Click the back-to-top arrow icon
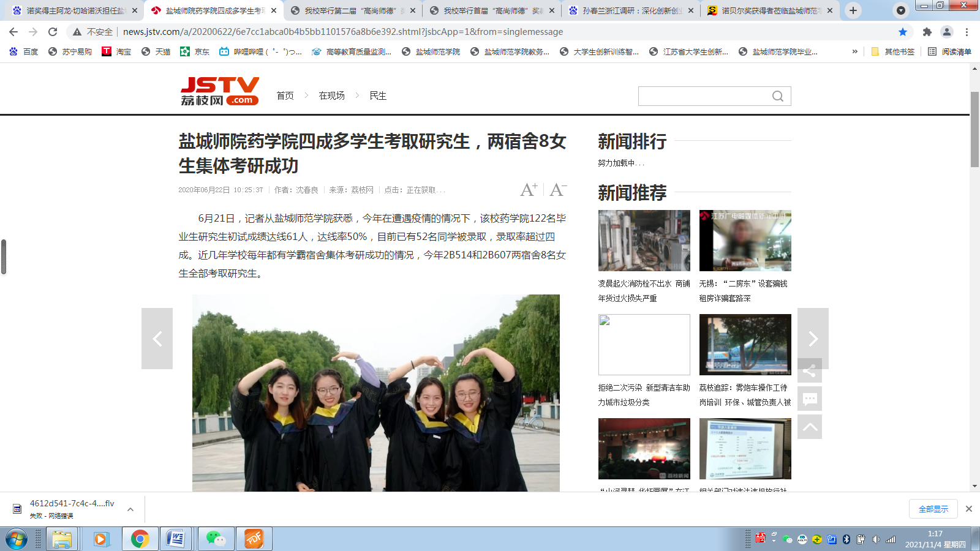 point(809,427)
